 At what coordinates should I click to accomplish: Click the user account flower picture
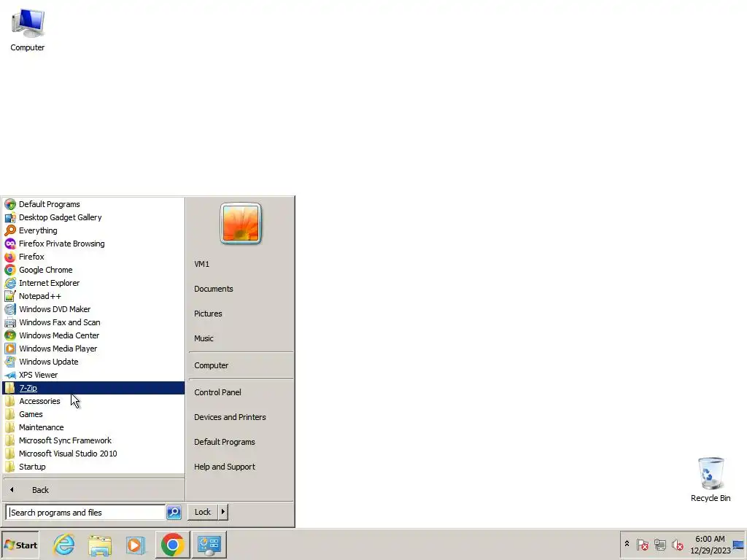241,223
